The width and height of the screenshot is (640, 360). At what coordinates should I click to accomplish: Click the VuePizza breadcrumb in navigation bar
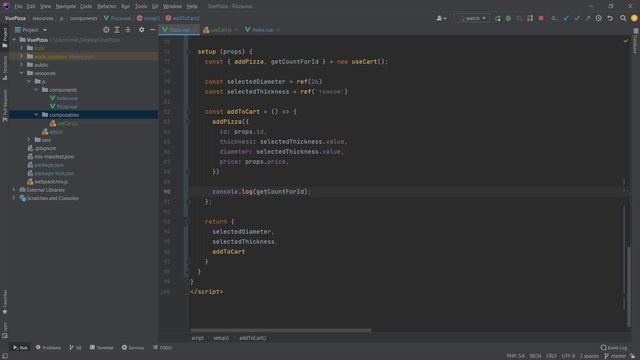click(15, 18)
